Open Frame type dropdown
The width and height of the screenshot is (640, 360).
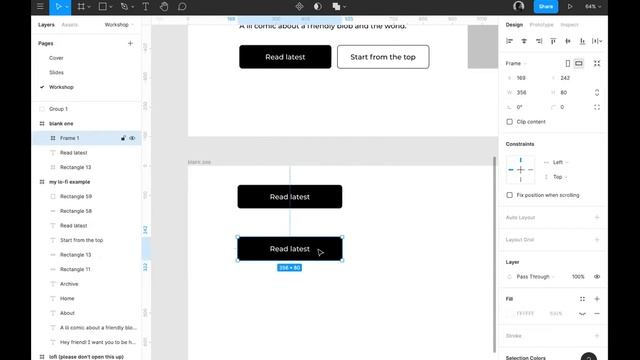tap(516, 63)
